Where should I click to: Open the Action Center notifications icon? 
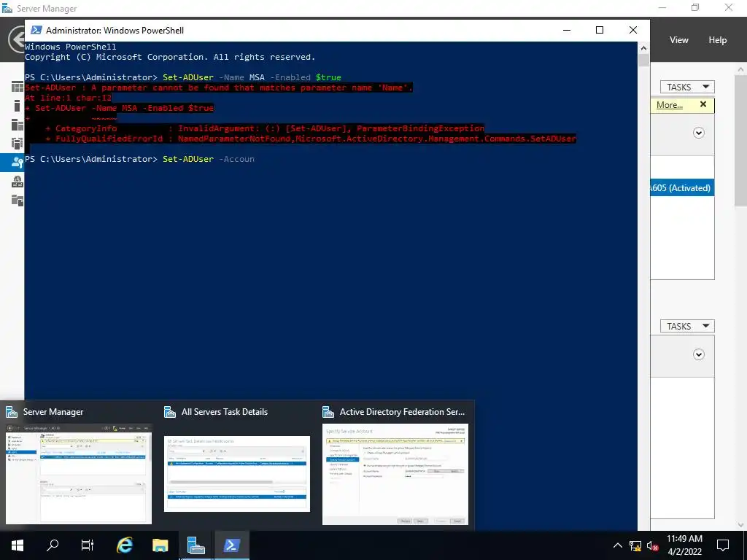coord(723,545)
